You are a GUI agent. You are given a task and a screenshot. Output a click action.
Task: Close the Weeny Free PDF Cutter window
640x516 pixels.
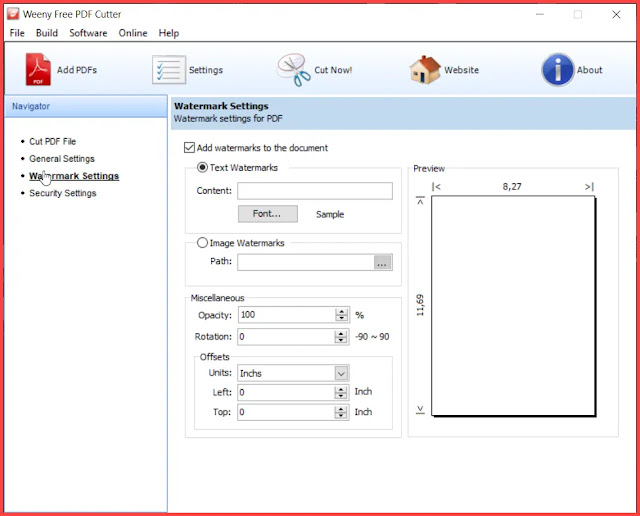[x=616, y=15]
